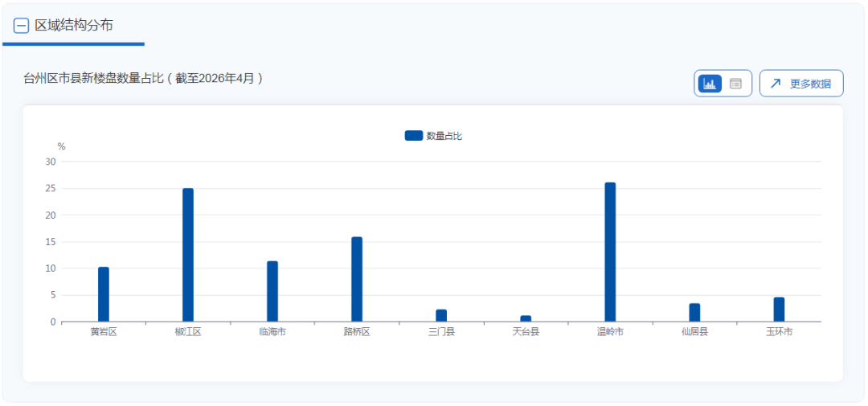Select the 椒江区 bar in the chart
Viewport: 868px width, 406px height.
(x=188, y=255)
